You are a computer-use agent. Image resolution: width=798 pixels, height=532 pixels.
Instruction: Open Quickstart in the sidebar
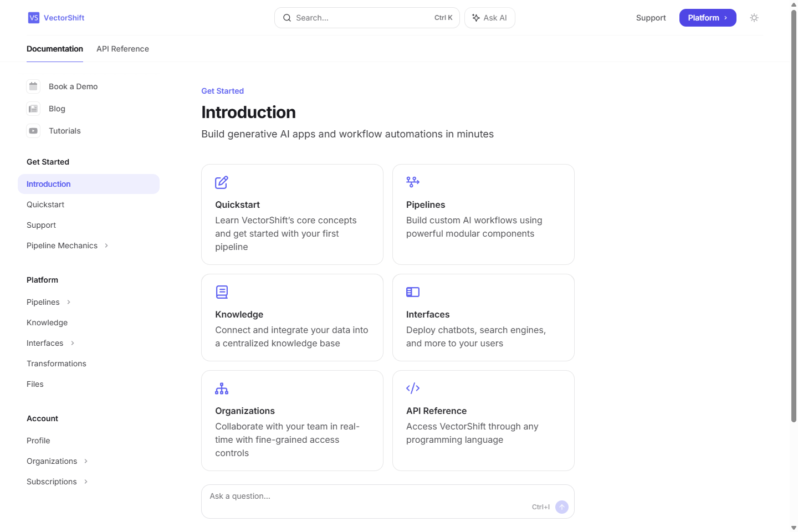(x=45, y=204)
